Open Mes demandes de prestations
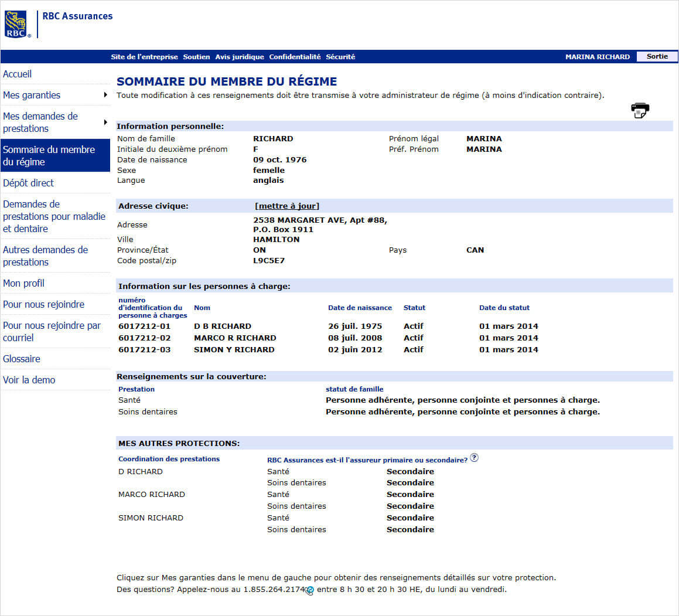Screen dimensions: 679x616 (x=40, y=122)
